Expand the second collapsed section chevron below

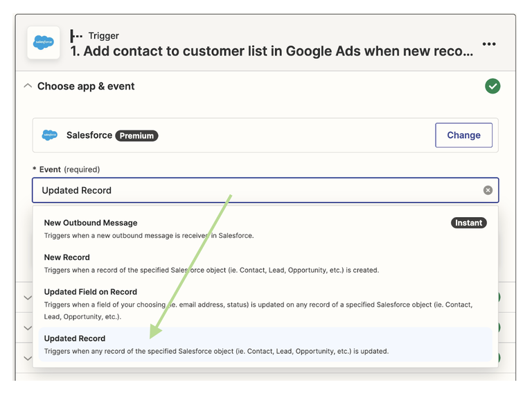click(28, 328)
